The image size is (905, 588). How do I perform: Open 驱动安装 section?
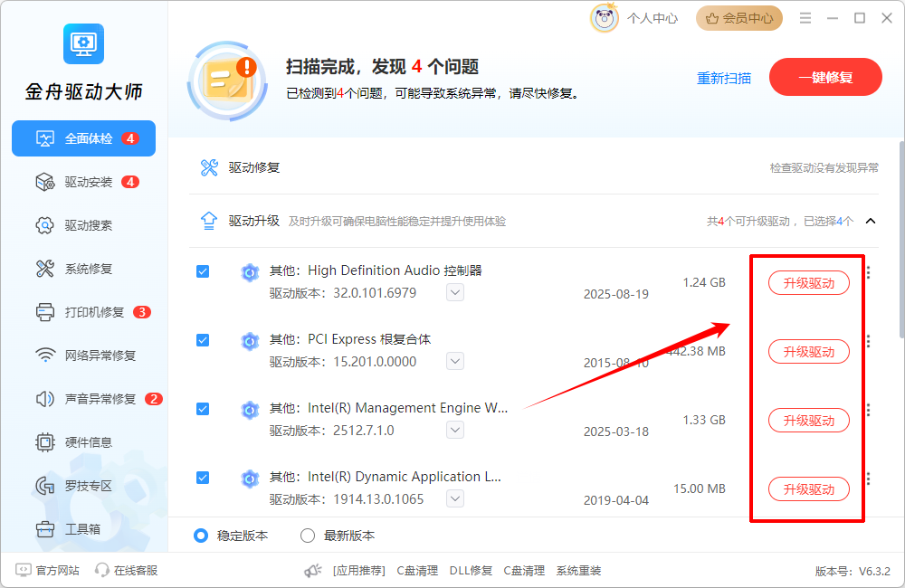tap(87, 183)
